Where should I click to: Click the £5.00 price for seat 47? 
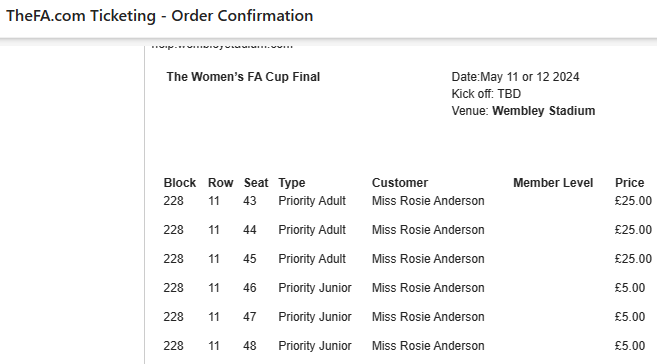click(630, 317)
